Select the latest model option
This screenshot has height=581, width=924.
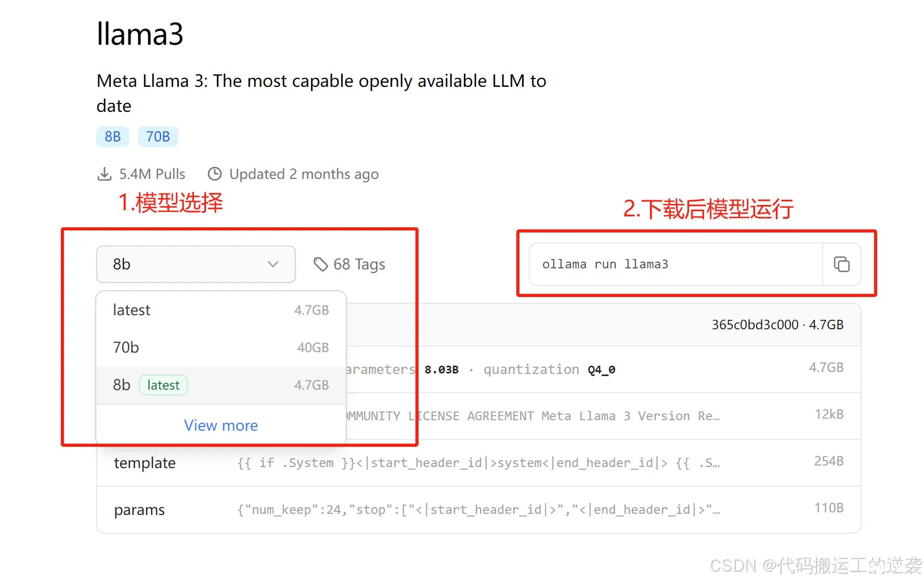221,310
